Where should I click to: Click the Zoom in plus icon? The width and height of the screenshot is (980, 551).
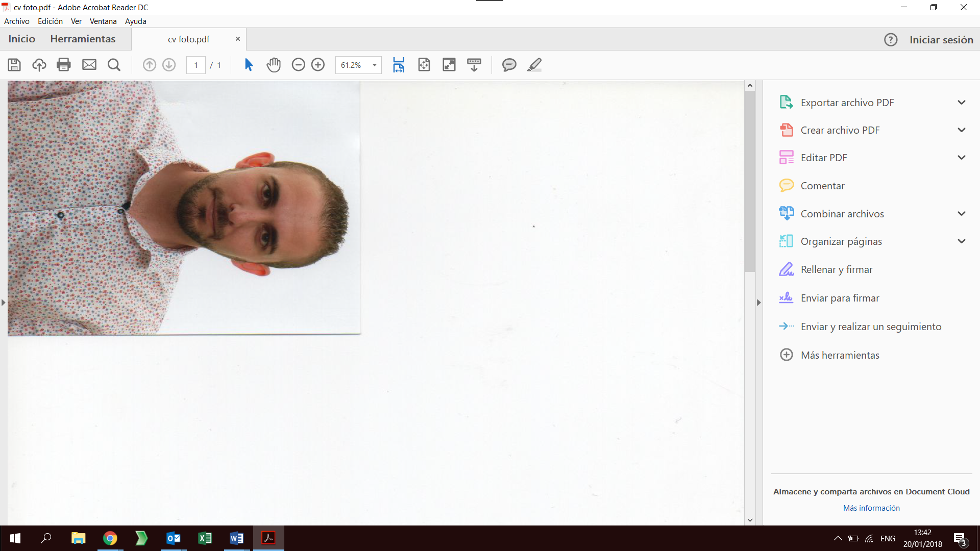point(318,65)
